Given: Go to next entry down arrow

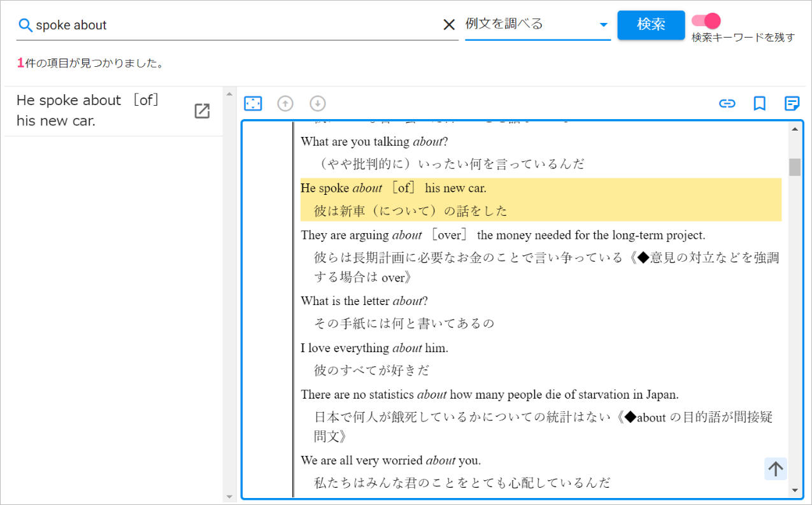Looking at the screenshot, I should (x=318, y=103).
